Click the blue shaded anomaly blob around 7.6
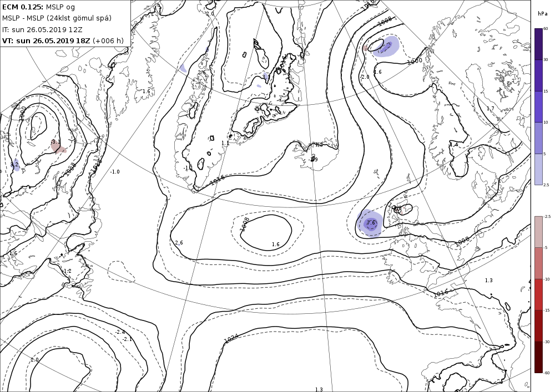555x392 pixels. click(370, 223)
